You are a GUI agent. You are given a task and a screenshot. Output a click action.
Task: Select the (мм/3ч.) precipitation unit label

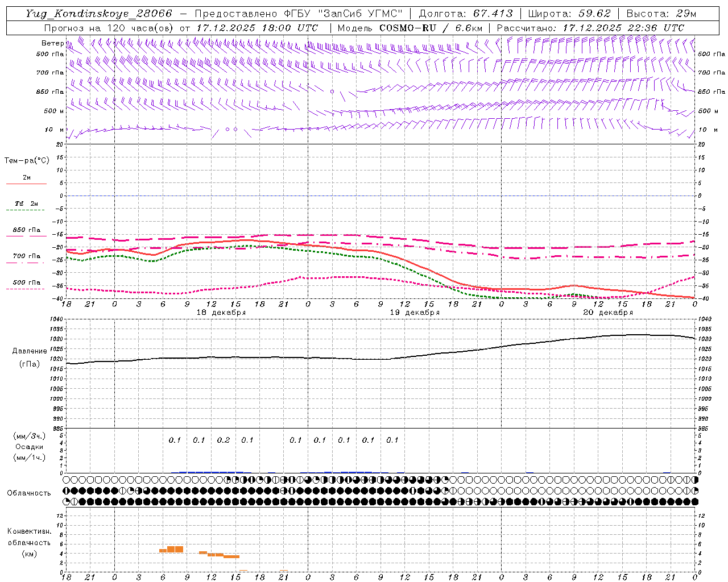(x=29, y=436)
